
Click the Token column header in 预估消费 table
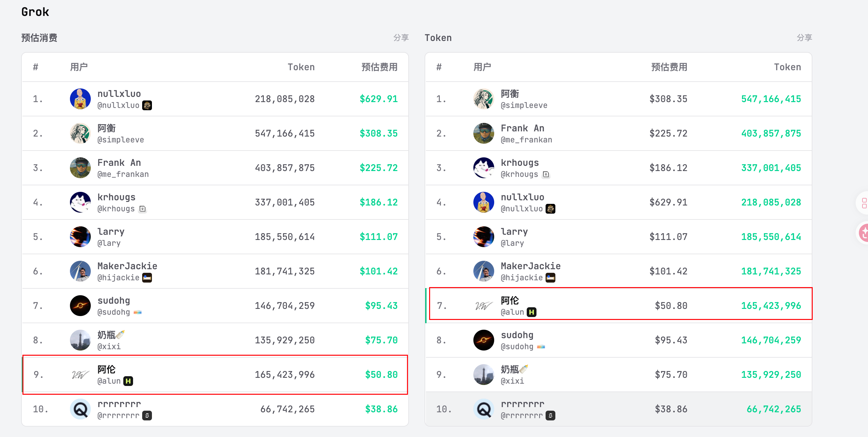point(301,67)
